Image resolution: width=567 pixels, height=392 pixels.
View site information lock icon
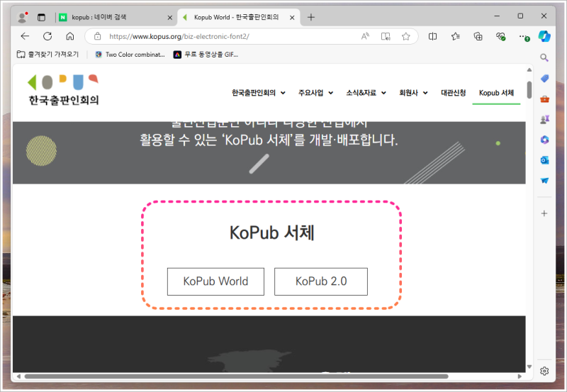[98, 36]
